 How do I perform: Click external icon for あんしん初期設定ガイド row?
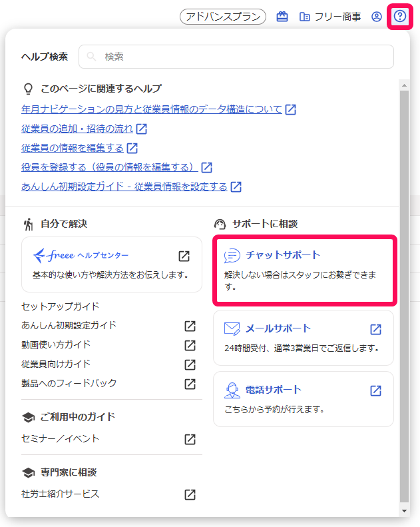(190, 326)
